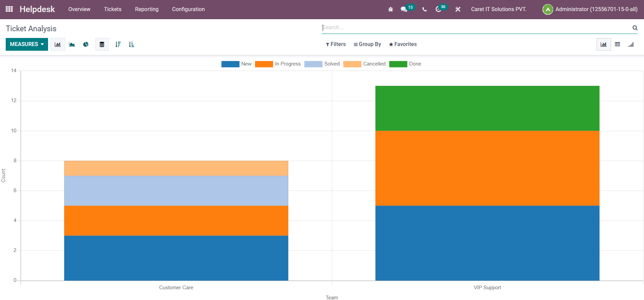This screenshot has height=300, width=644.
Task: Expand the Measures dropdown
Action: [27, 44]
